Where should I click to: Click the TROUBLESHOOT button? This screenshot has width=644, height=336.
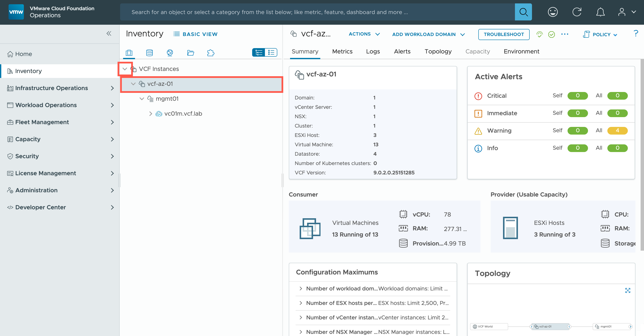coord(503,34)
